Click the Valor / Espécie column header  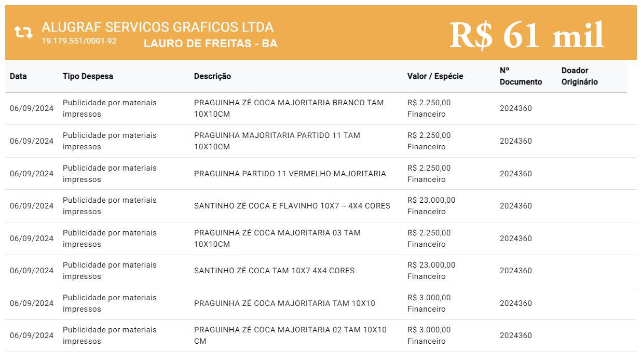[x=435, y=76]
